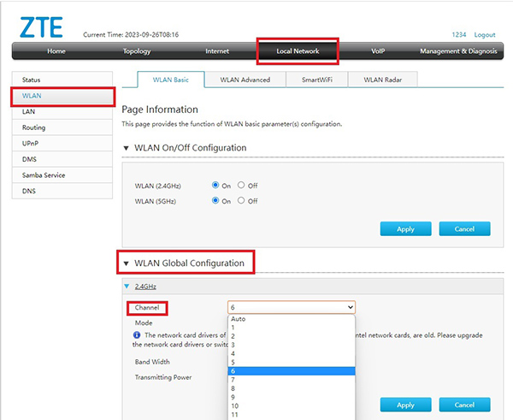This screenshot has width=513, height=420.
Task: Open the Channel dropdown box
Action: [x=291, y=307]
